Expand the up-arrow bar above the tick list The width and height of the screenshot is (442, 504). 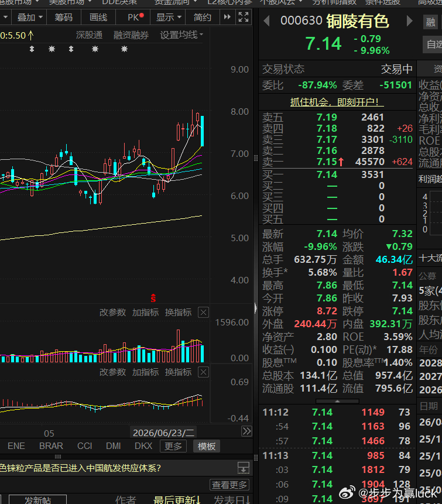click(337, 401)
